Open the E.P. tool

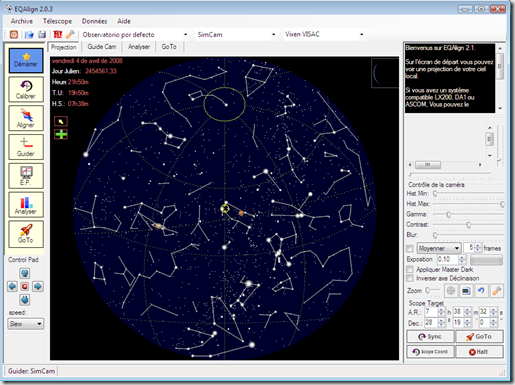click(x=26, y=176)
